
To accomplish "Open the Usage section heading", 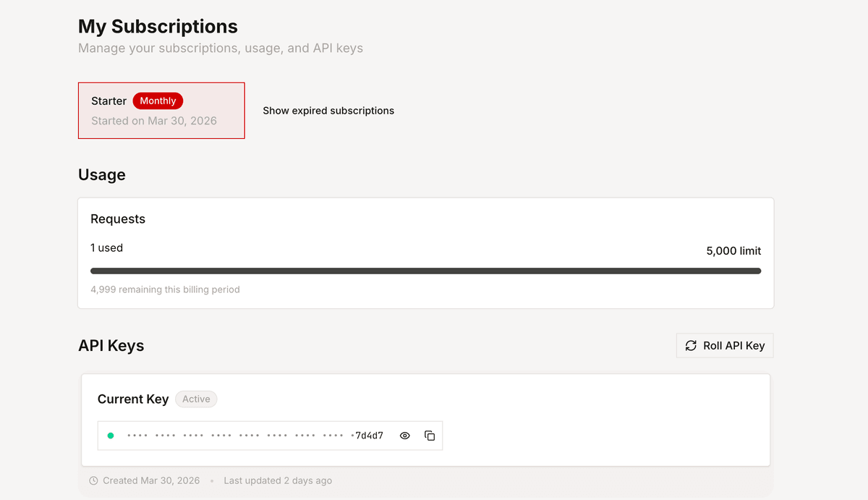I will pyautogui.click(x=102, y=174).
